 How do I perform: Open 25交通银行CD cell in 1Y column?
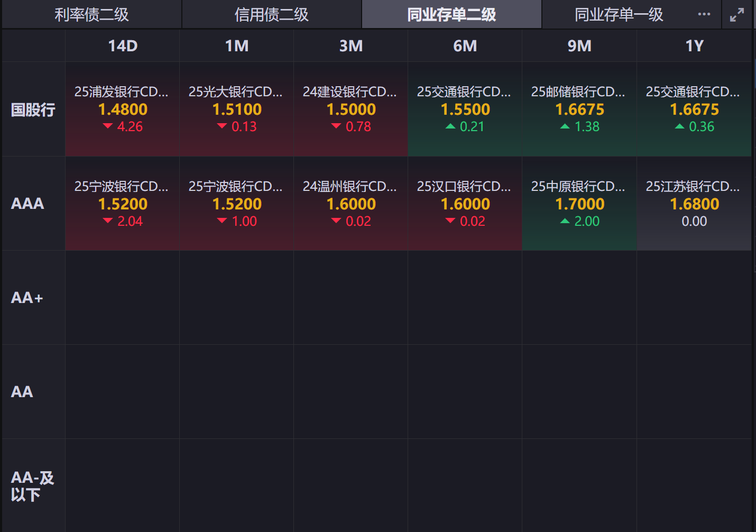(694, 109)
